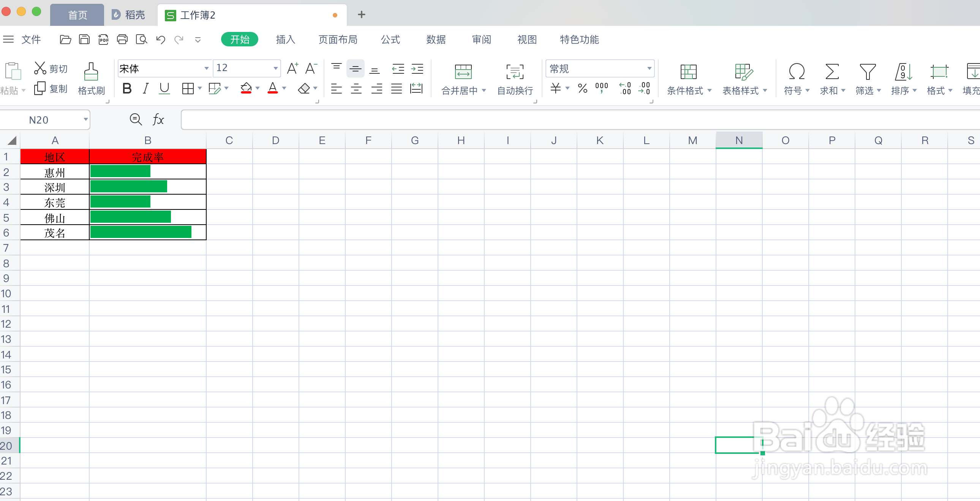980x501 pixels.
Task: Open the 文件 menu
Action: click(x=31, y=40)
